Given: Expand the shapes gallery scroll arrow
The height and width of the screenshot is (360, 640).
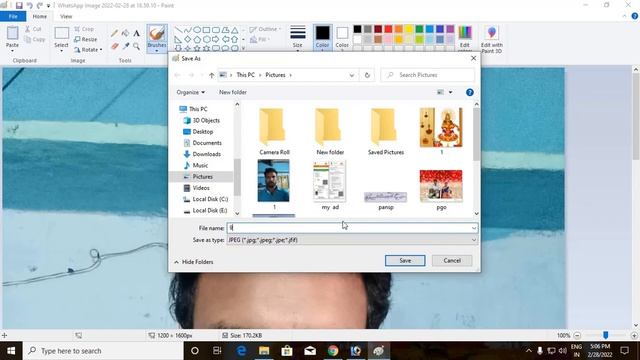Looking at the screenshot, I should pyautogui.click(x=243, y=49).
